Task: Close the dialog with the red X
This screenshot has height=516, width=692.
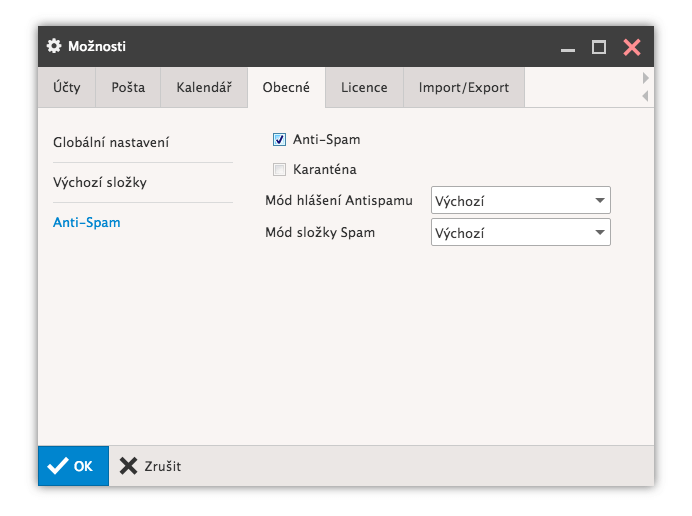Action: 631,47
